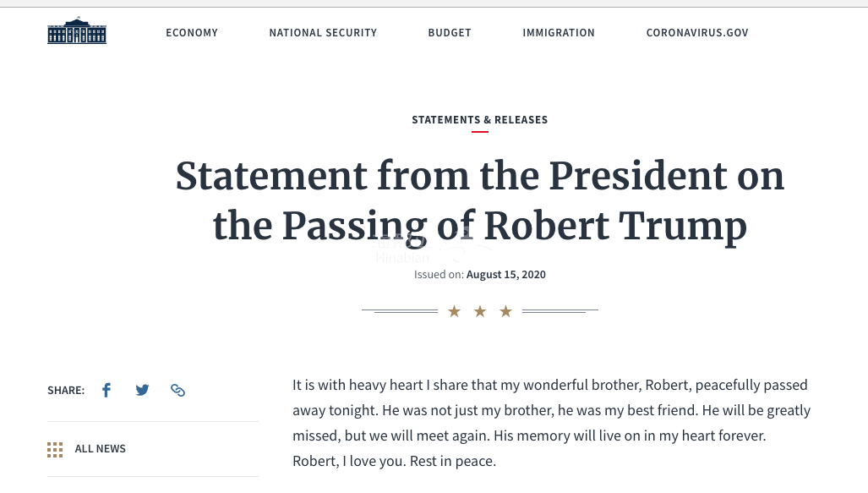
Task: Open the Statements & Releases category link
Action: [x=480, y=119]
